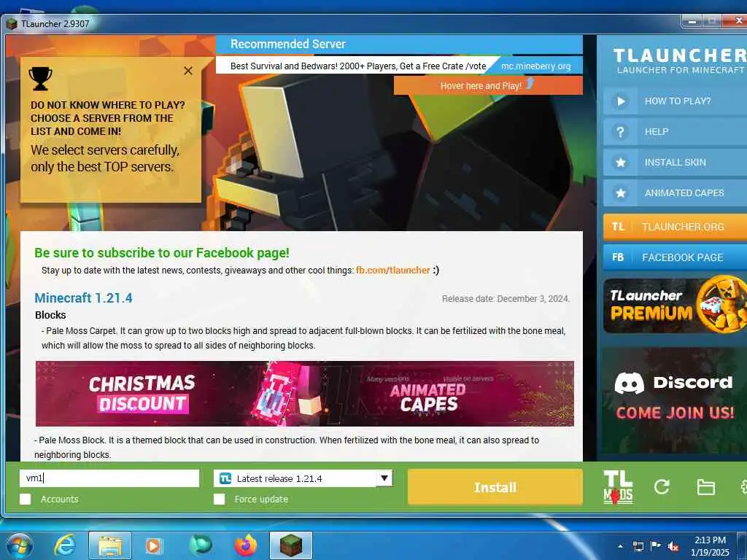Image resolution: width=747 pixels, height=560 pixels.
Task: Minimize the TLauncher window
Action: (692, 21)
